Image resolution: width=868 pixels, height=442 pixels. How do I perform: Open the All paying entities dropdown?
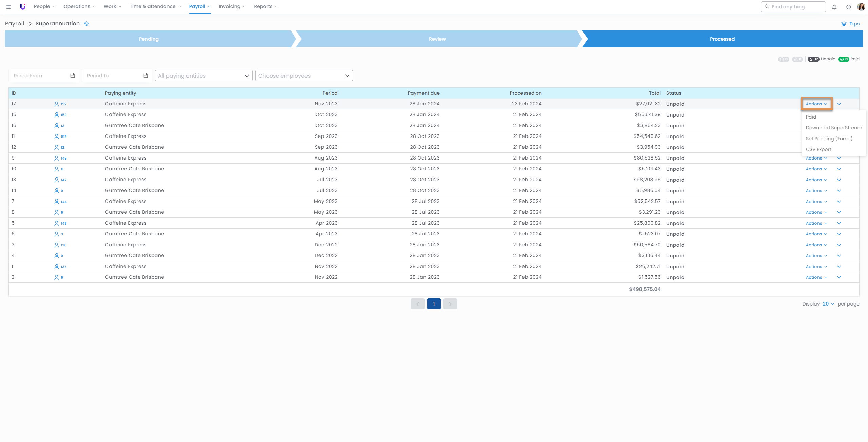click(203, 76)
